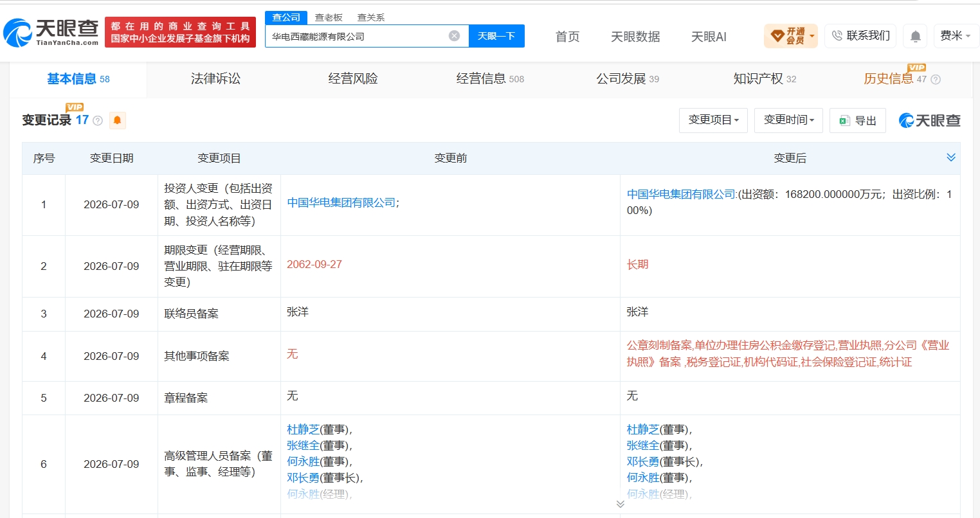Open 杜静芝 link in 变更后 column
The height and width of the screenshot is (518, 980).
coord(643,429)
